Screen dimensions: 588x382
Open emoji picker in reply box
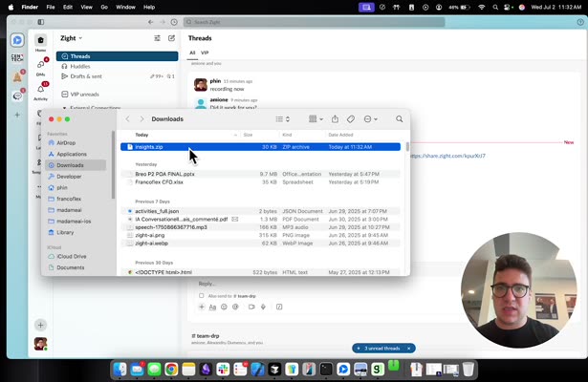coord(224,307)
